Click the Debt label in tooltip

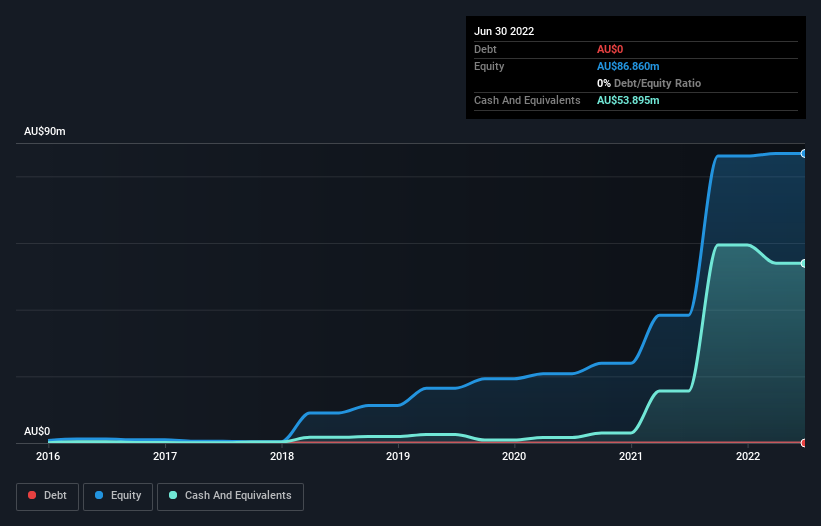(x=485, y=49)
